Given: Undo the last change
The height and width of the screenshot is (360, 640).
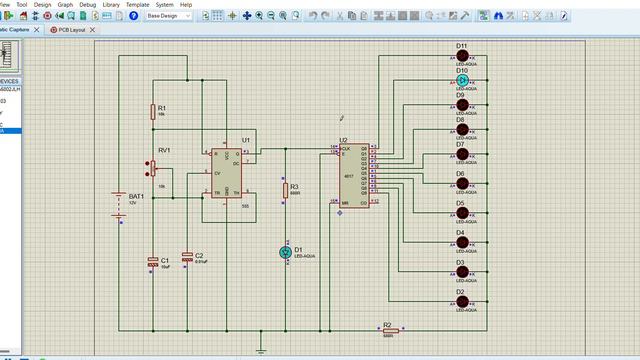Looking at the screenshot, I should click(313, 16).
